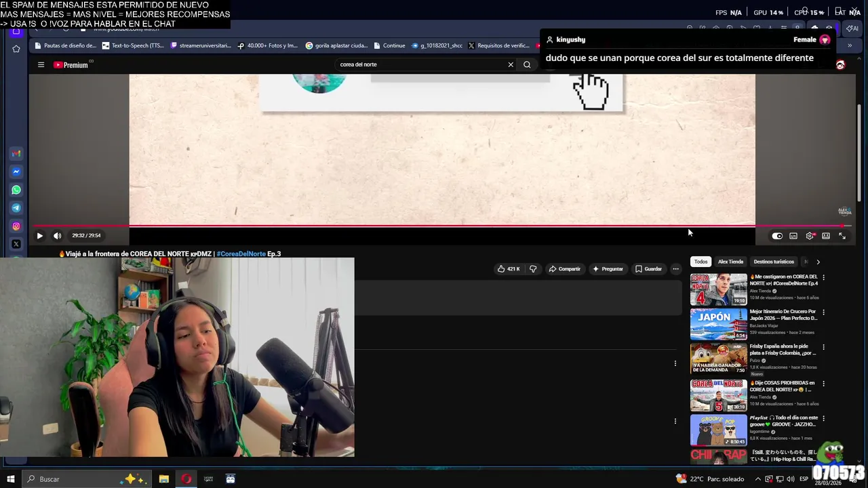Open Japón 2026 crucero thumbnail
The width and height of the screenshot is (868, 488).
click(718, 325)
